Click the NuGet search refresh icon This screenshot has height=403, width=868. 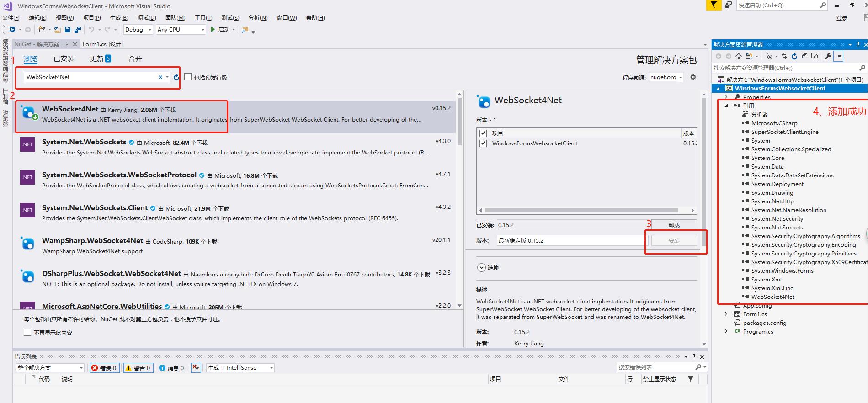pyautogui.click(x=176, y=77)
